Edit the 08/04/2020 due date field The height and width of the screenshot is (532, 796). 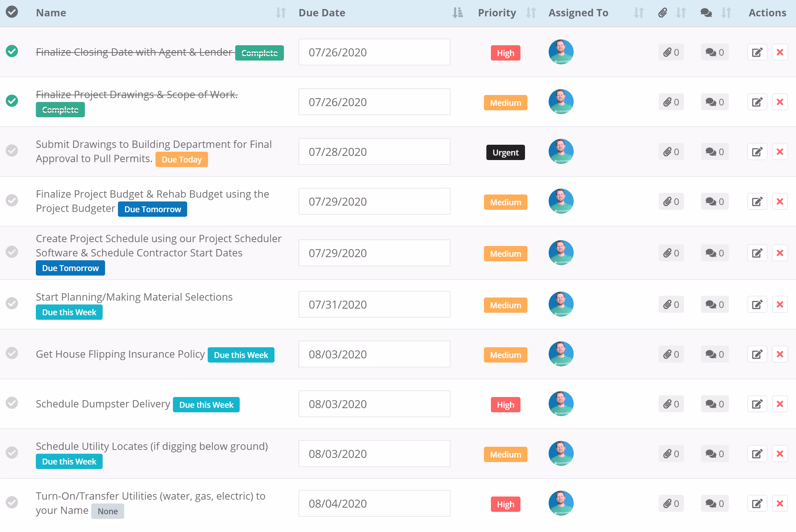pos(374,503)
